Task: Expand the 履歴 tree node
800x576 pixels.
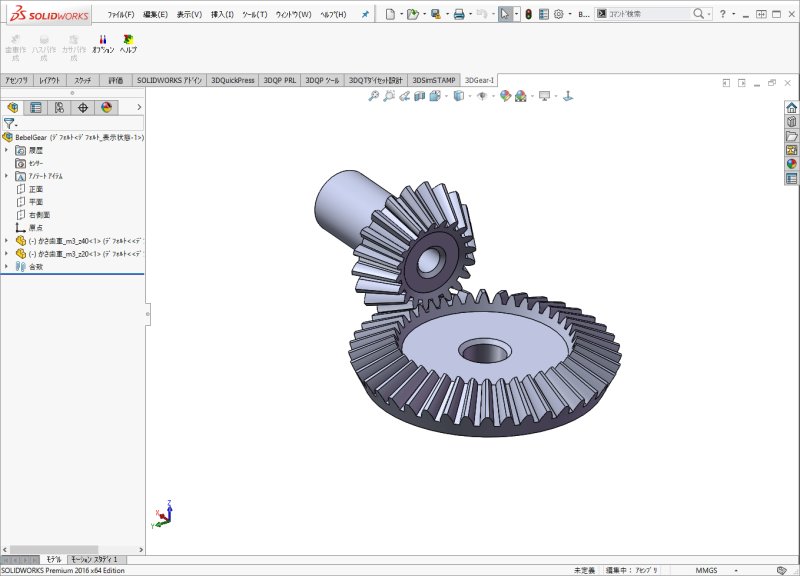Action: pyautogui.click(x=6, y=150)
